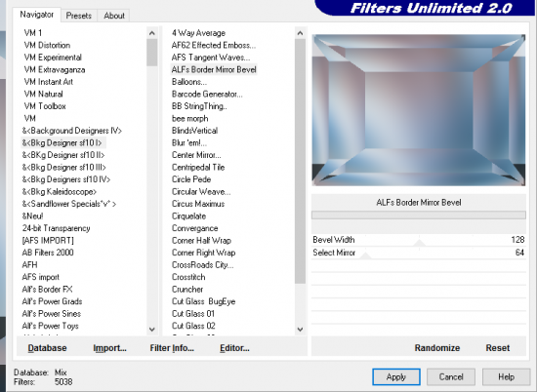Image resolution: width=537 pixels, height=392 pixels.
Task: Click filter list scroll-down arrow
Action: point(300,330)
